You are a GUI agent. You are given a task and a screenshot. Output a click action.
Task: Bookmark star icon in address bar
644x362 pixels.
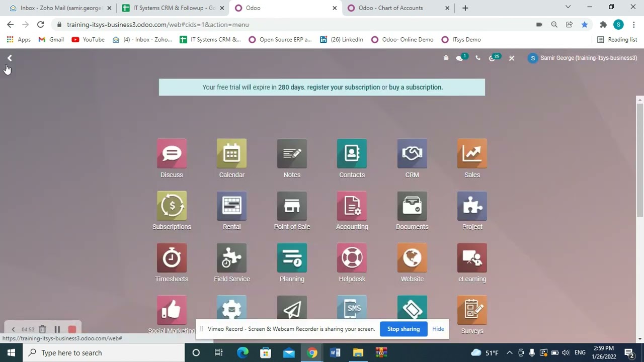click(584, 25)
